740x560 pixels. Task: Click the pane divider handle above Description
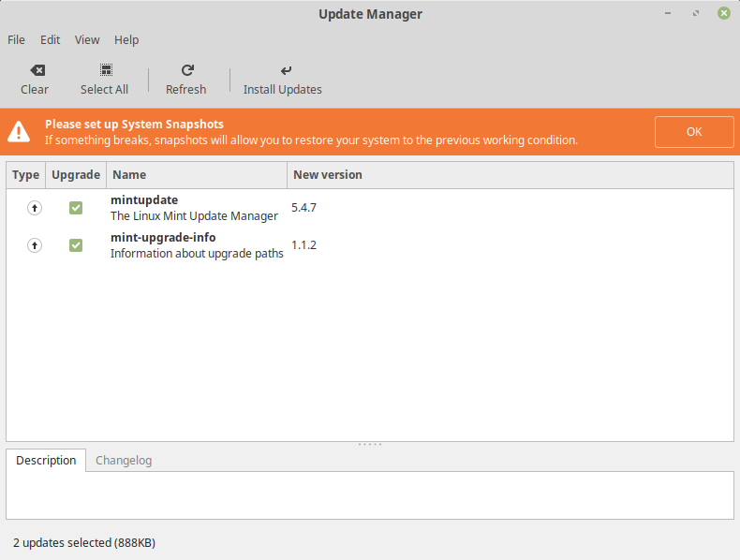pos(370,444)
